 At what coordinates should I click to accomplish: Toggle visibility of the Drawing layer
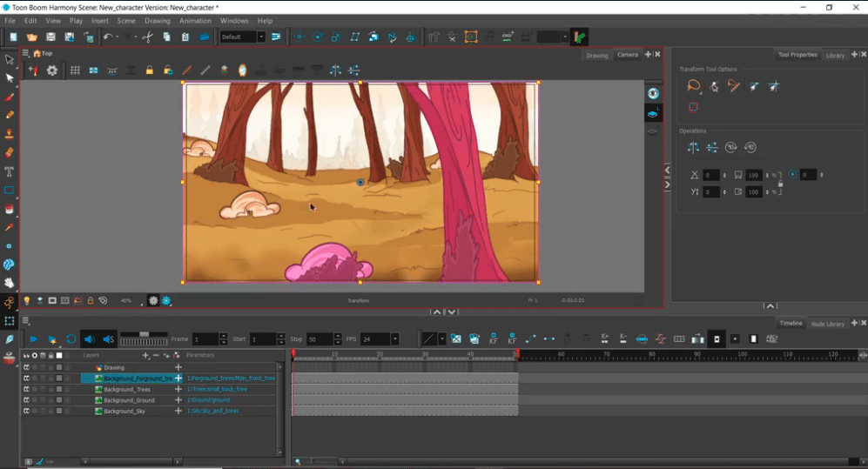point(26,368)
